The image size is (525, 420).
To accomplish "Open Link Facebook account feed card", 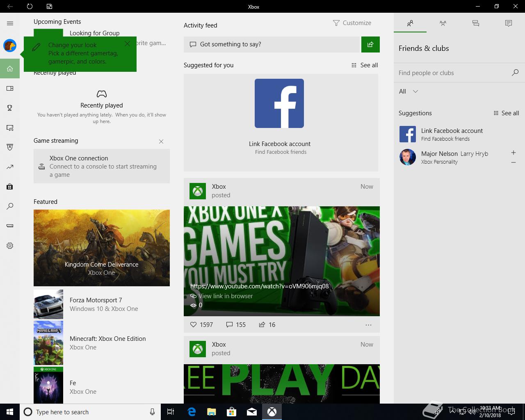I will tap(281, 123).
